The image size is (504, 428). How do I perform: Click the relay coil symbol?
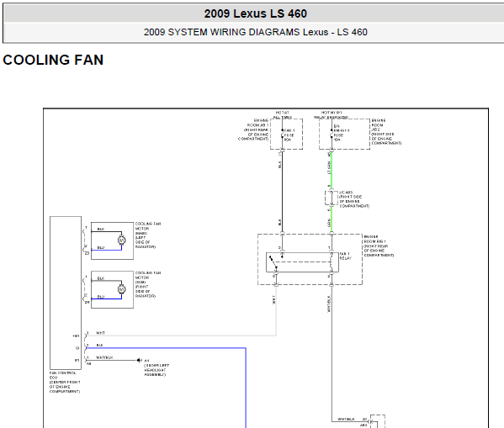pos(331,262)
